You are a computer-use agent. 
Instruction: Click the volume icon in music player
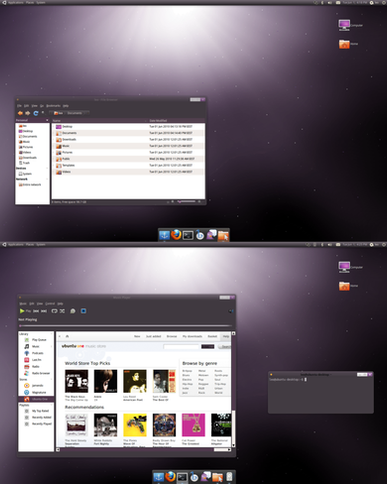pos(231,311)
